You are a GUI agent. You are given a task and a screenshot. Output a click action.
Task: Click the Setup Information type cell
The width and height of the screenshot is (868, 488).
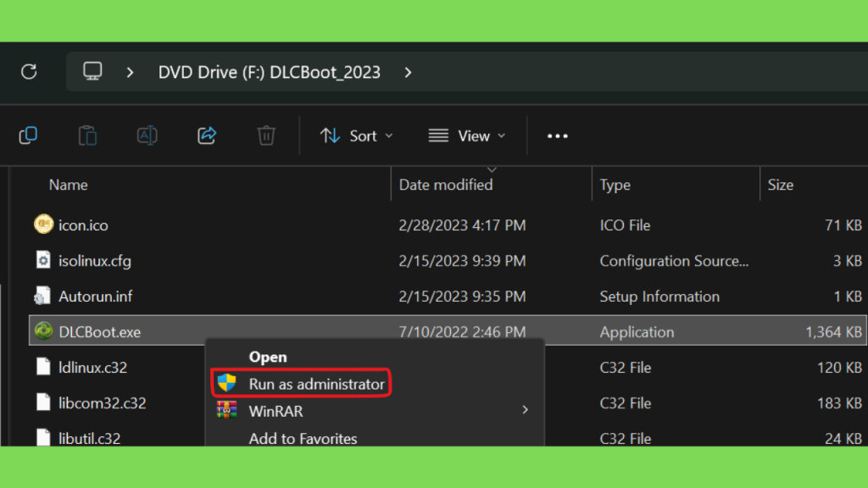pos(659,297)
